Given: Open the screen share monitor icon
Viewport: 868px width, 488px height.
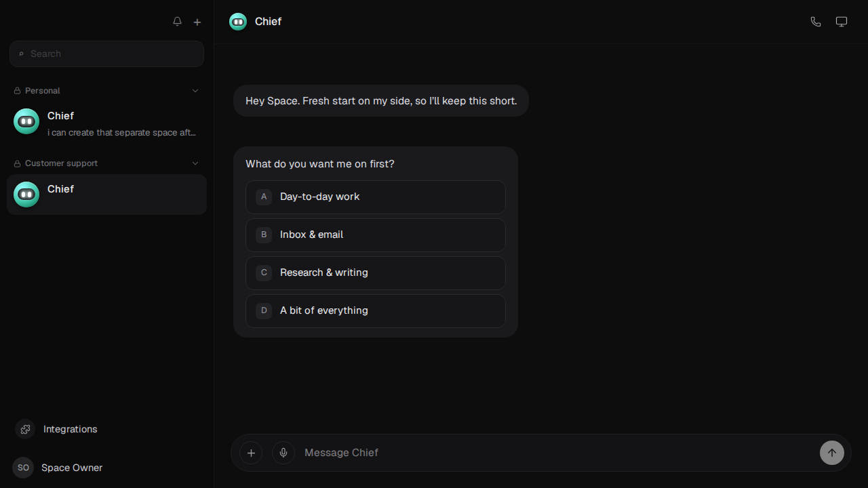Looking at the screenshot, I should pos(842,22).
